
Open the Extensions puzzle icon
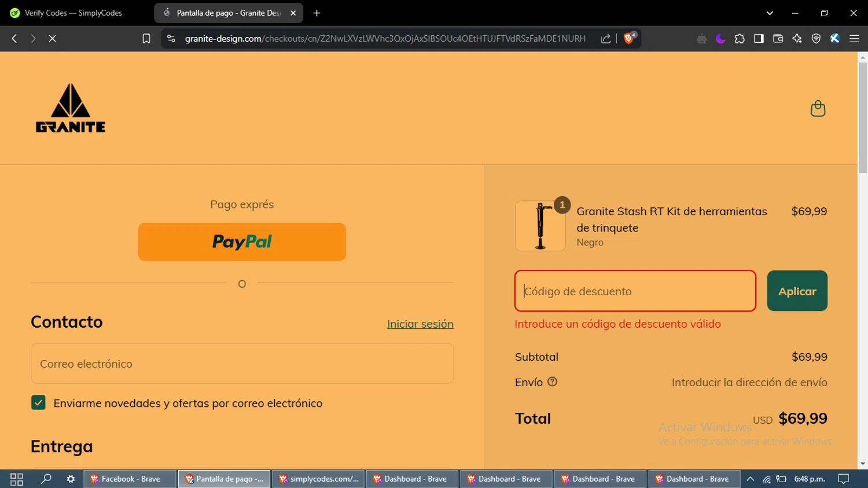coord(740,38)
